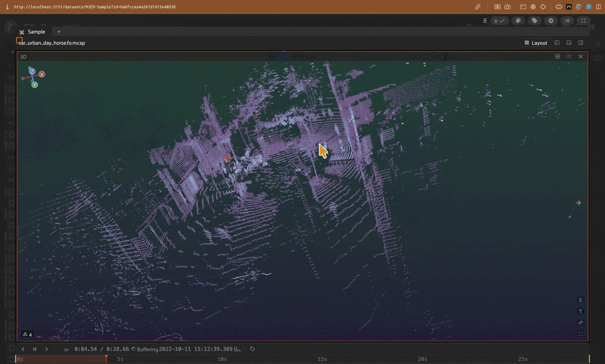Click the timeline end handle at right
The width and height of the screenshot is (605, 364).
click(x=589, y=359)
